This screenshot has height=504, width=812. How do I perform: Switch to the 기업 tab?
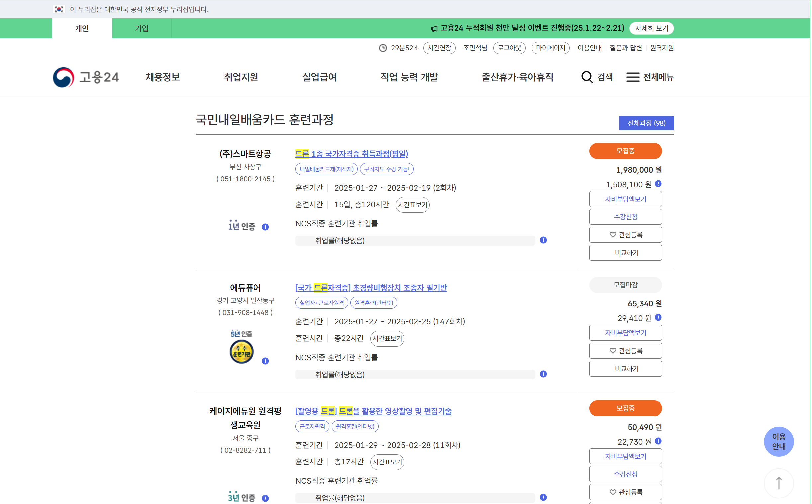click(x=142, y=28)
